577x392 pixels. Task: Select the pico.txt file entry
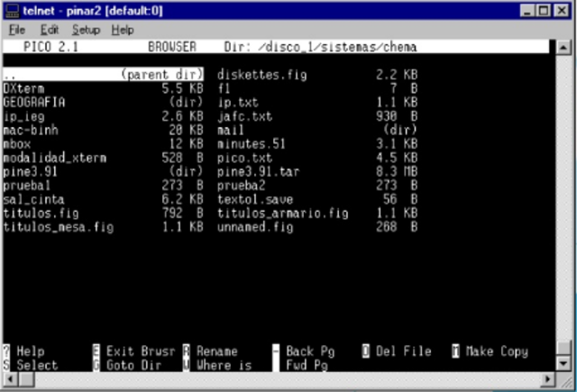tap(317, 158)
